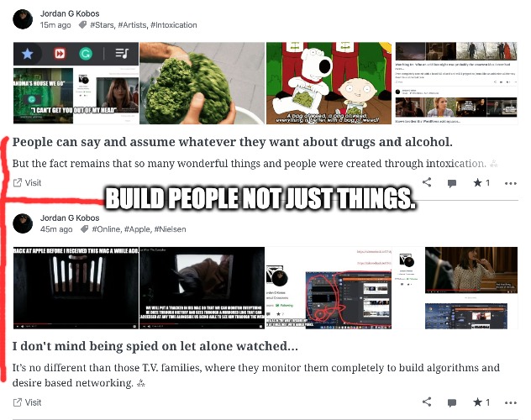
Task: Open the #Stars tag
Action: coord(102,25)
